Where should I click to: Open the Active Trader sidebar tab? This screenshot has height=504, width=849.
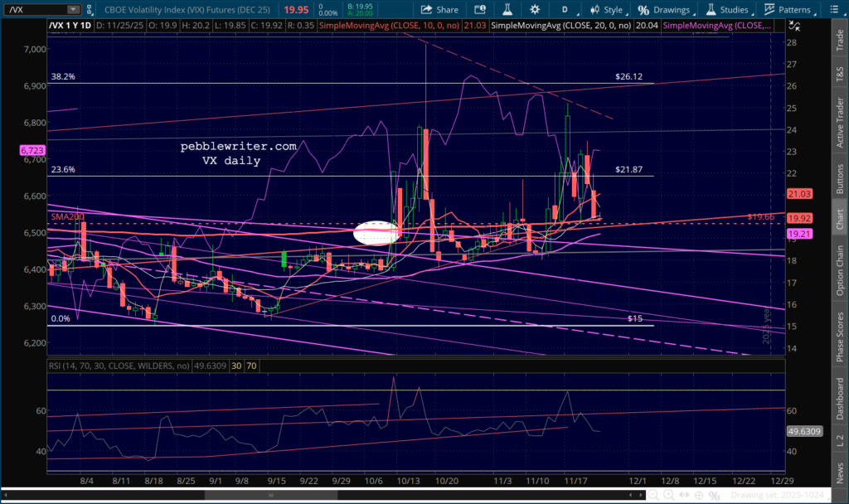pos(840,123)
